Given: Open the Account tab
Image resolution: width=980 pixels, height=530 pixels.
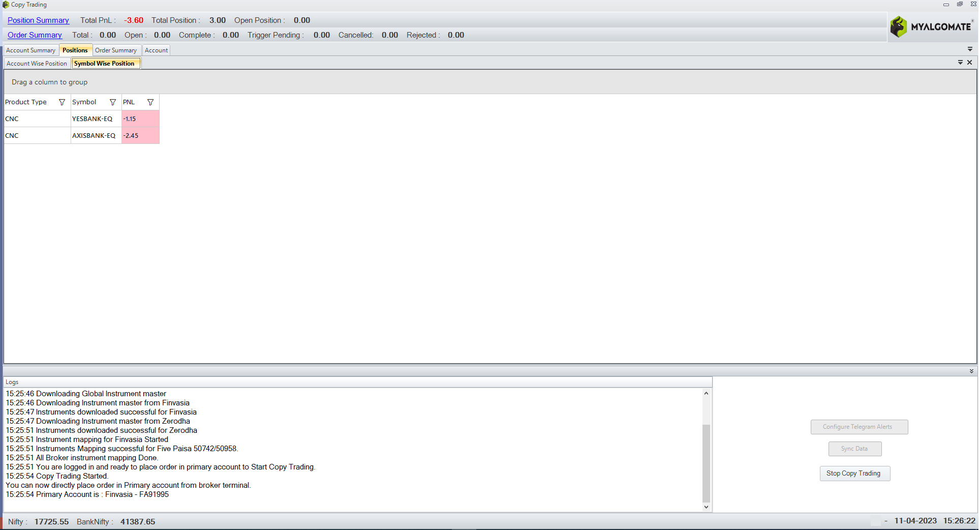Looking at the screenshot, I should click(x=156, y=50).
